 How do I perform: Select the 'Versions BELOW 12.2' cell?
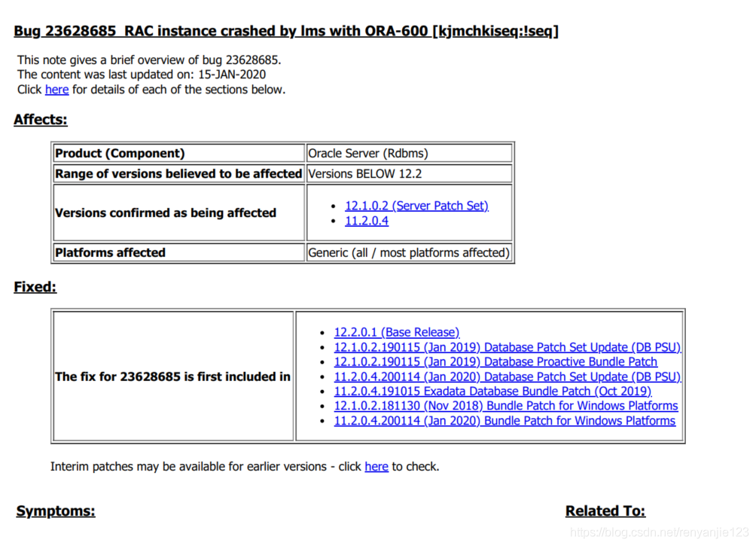pos(409,174)
